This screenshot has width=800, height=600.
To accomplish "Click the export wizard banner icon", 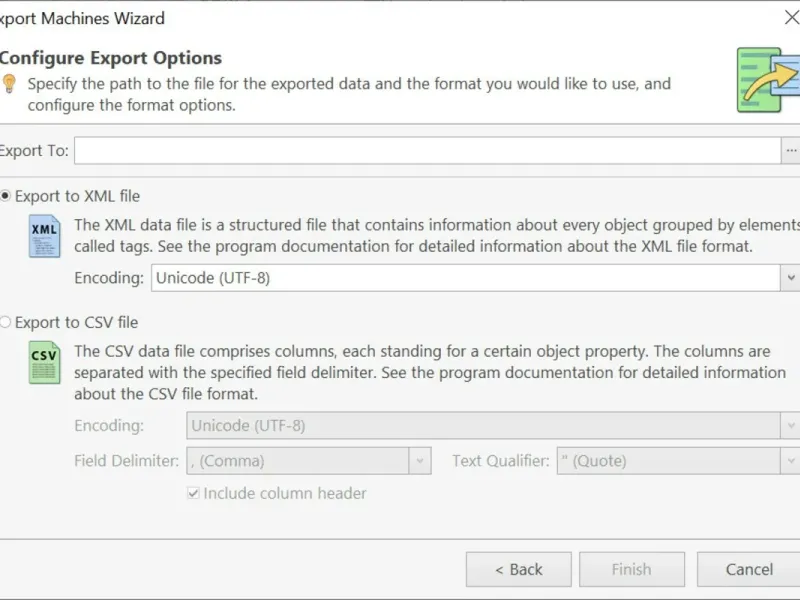I will tap(768, 79).
